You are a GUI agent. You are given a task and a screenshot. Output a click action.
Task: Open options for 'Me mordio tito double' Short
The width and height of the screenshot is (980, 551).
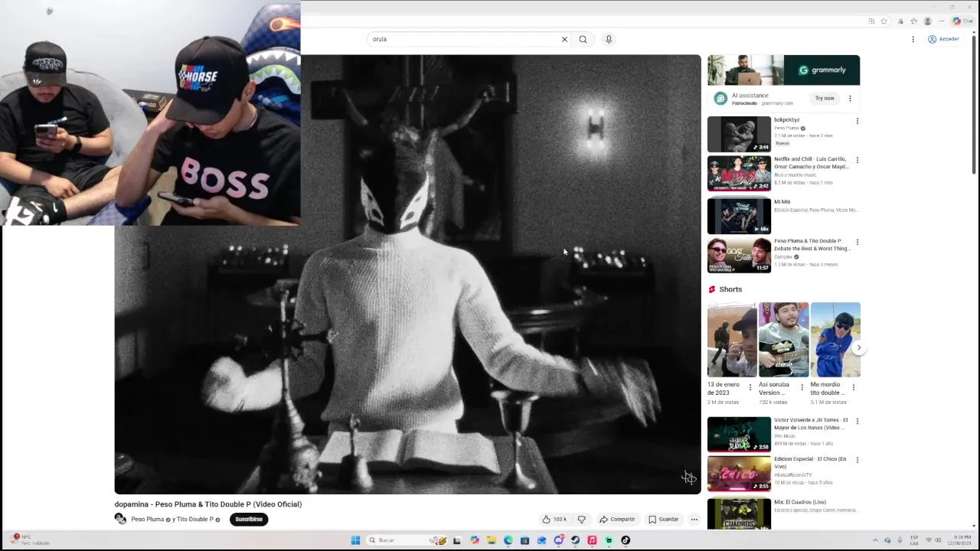click(854, 387)
